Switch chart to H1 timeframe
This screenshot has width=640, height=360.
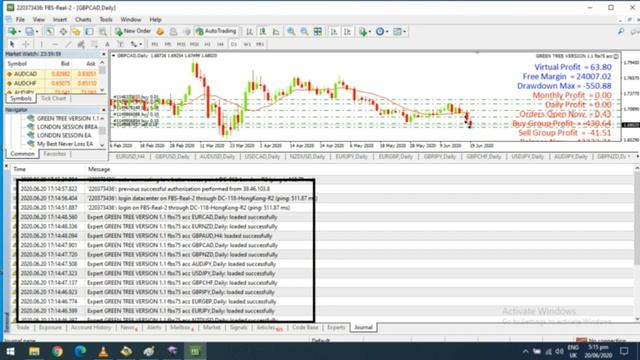pyautogui.click(x=207, y=44)
